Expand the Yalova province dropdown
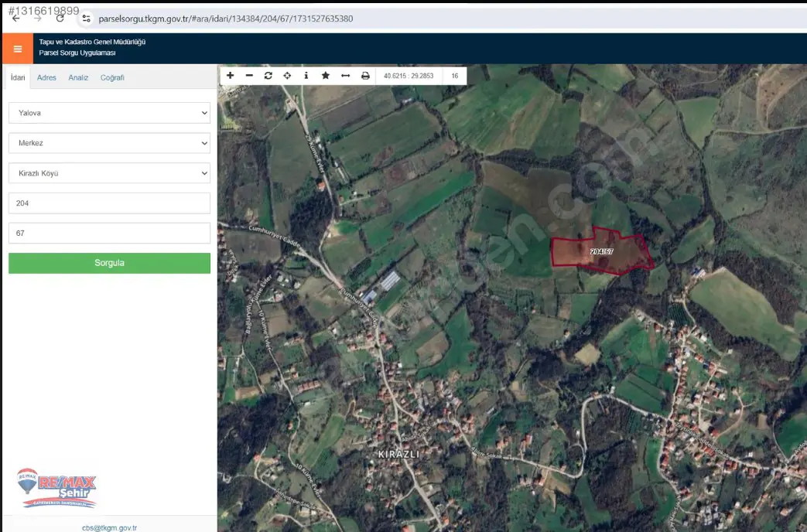Screen dimensions: 807x532 coord(109,113)
